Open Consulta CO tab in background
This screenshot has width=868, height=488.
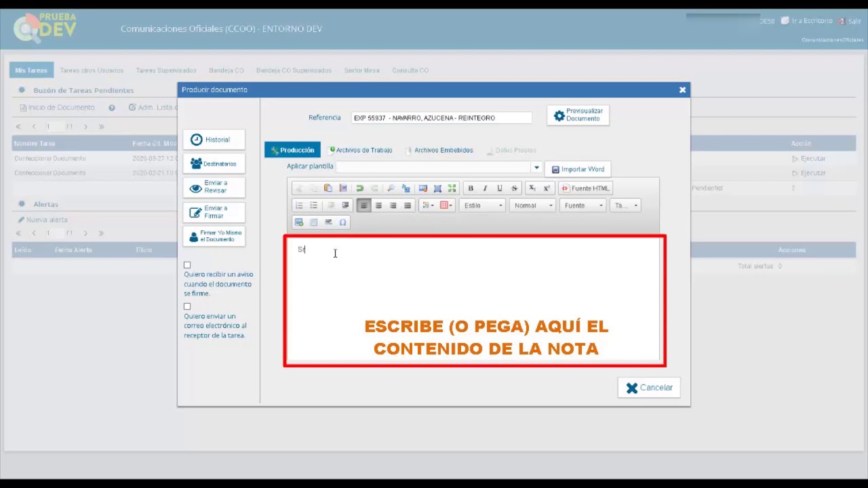pos(410,70)
